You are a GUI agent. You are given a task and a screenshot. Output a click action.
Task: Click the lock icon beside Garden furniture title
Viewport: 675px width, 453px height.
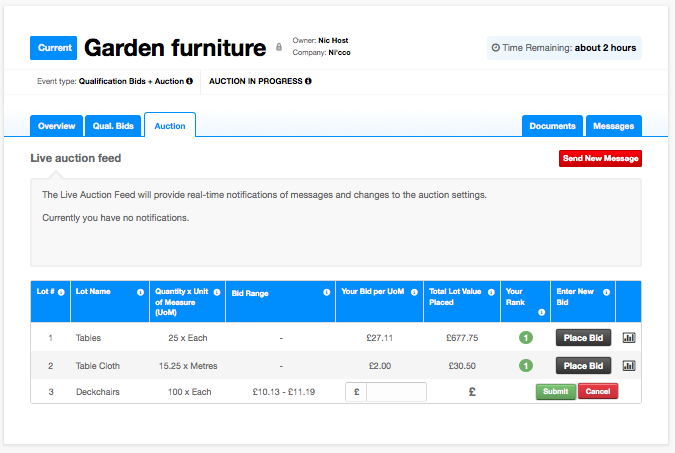pyautogui.click(x=279, y=47)
